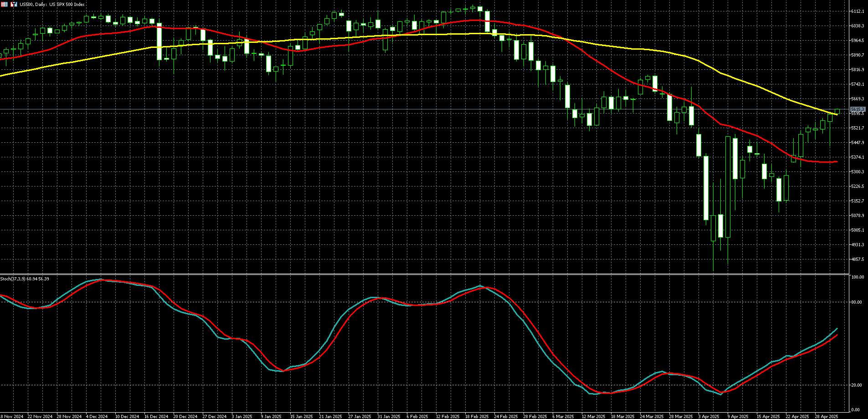Click the 28 Apr 2025 date label
Screen dimensions: 868x419
tap(827, 416)
